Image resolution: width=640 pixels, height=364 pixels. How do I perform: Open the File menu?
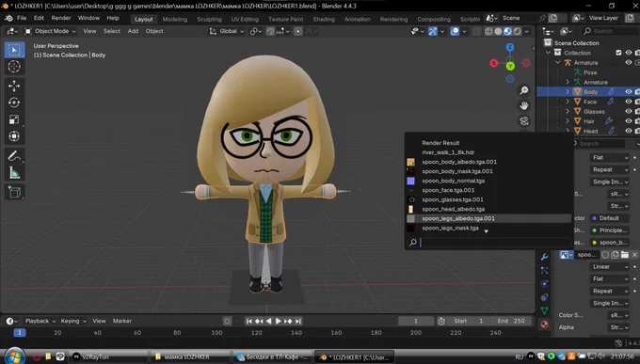pyautogui.click(x=22, y=18)
